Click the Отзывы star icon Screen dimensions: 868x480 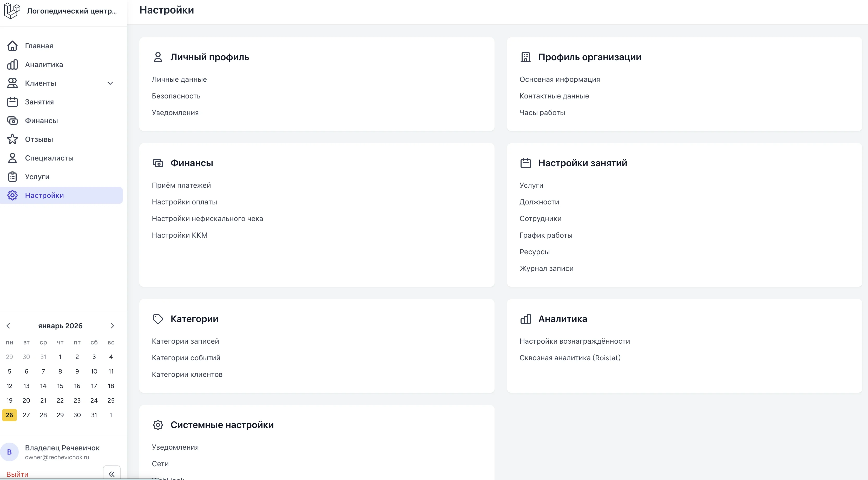click(x=12, y=139)
